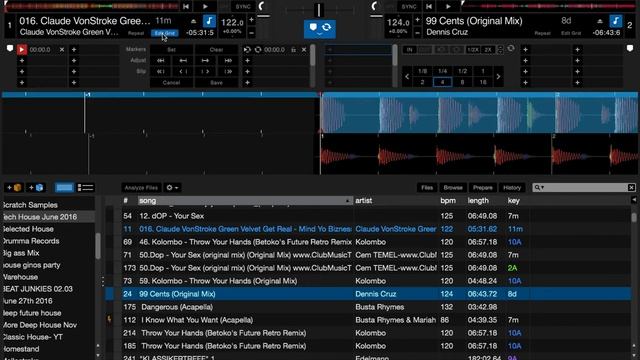
Task: Cancel beatgrid edits
Action: pyautogui.click(x=171, y=82)
